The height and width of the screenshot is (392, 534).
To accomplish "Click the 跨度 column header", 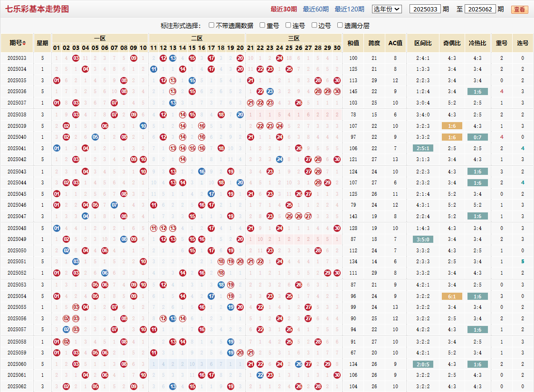I will (374, 43).
